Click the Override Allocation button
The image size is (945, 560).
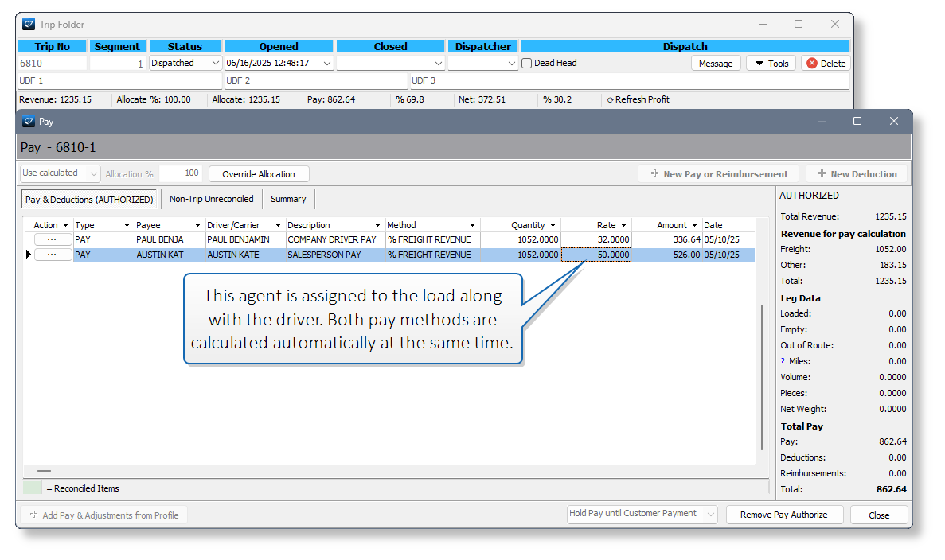tap(259, 174)
